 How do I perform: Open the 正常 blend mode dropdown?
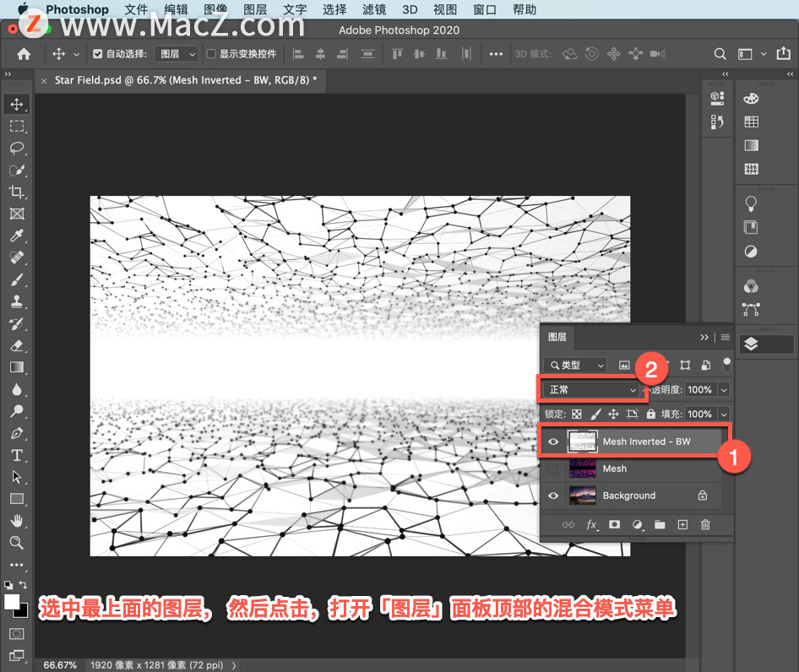point(592,390)
